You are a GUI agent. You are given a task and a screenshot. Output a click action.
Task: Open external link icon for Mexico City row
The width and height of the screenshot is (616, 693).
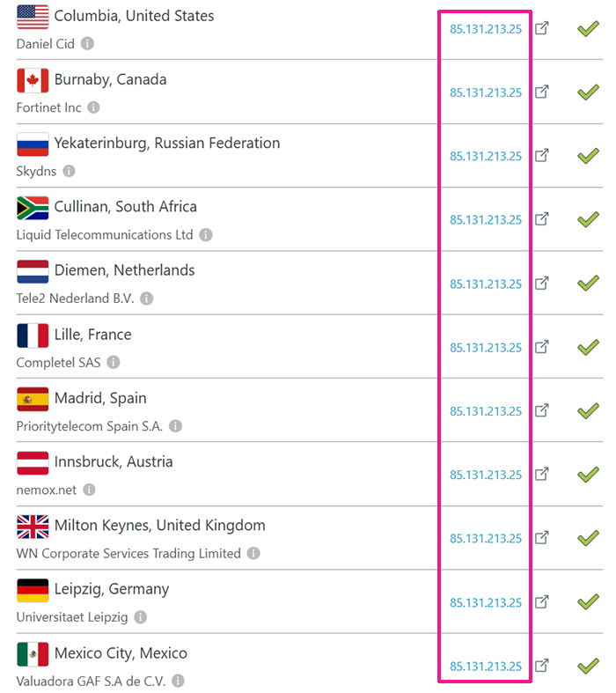coord(543,665)
